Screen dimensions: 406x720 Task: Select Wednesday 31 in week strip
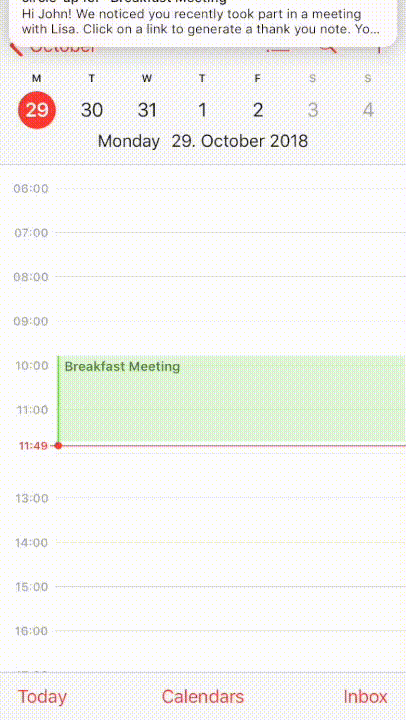[x=147, y=110]
